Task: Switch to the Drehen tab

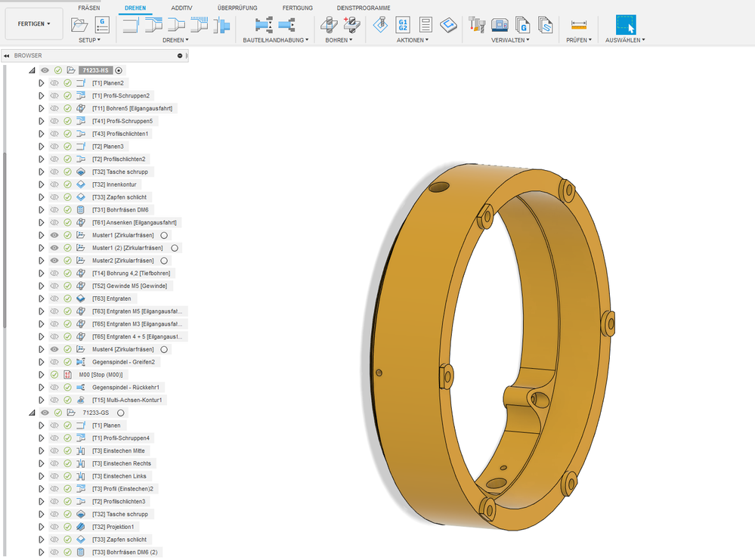Action: (135, 8)
